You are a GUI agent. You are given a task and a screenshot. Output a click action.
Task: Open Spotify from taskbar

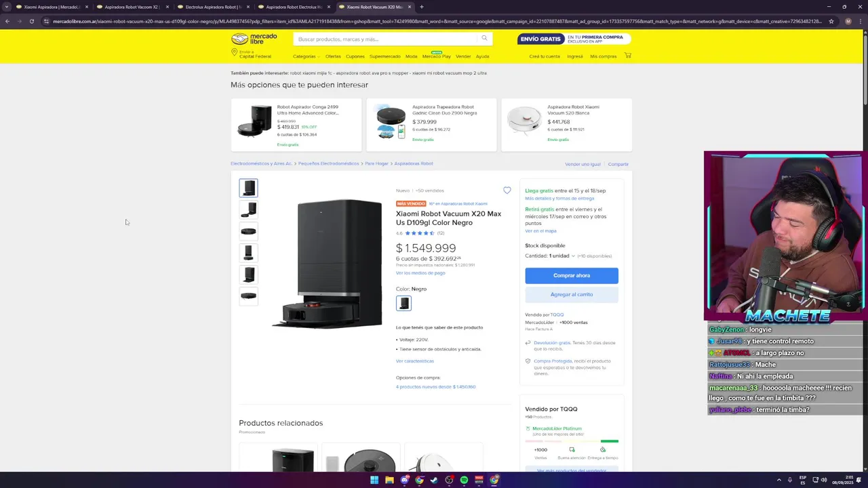(x=465, y=480)
